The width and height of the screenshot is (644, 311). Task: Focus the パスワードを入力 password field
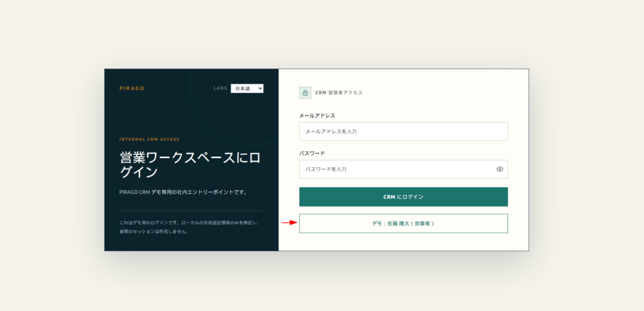click(x=403, y=169)
